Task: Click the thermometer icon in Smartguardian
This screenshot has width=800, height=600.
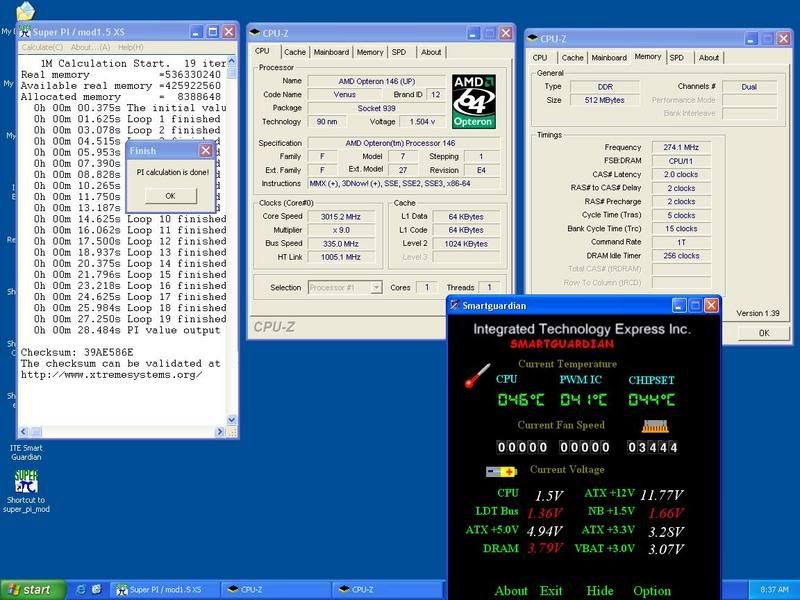Action: click(477, 376)
